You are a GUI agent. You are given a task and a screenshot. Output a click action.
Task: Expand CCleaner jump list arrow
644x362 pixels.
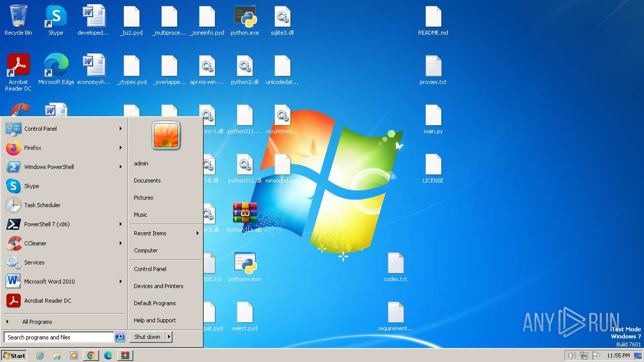[x=121, y=243]
